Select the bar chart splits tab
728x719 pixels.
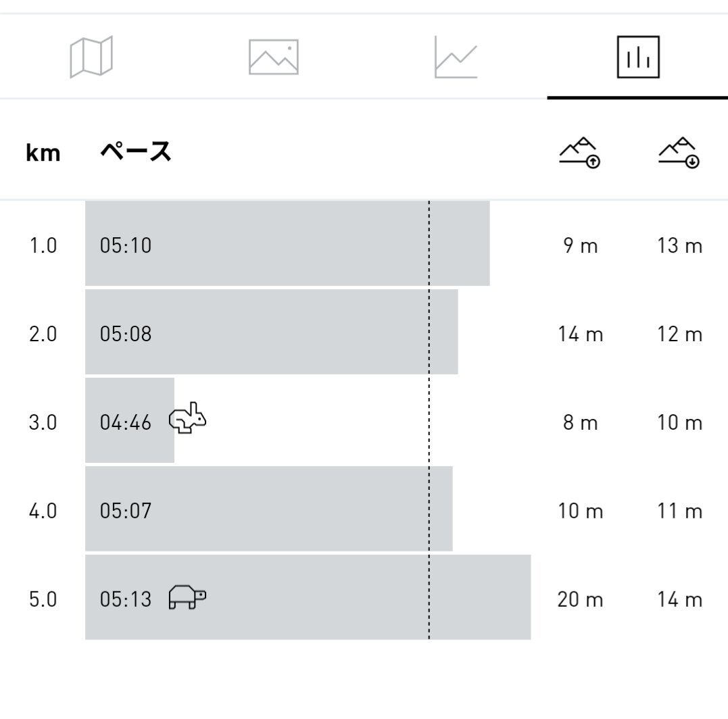coord(638,57)
